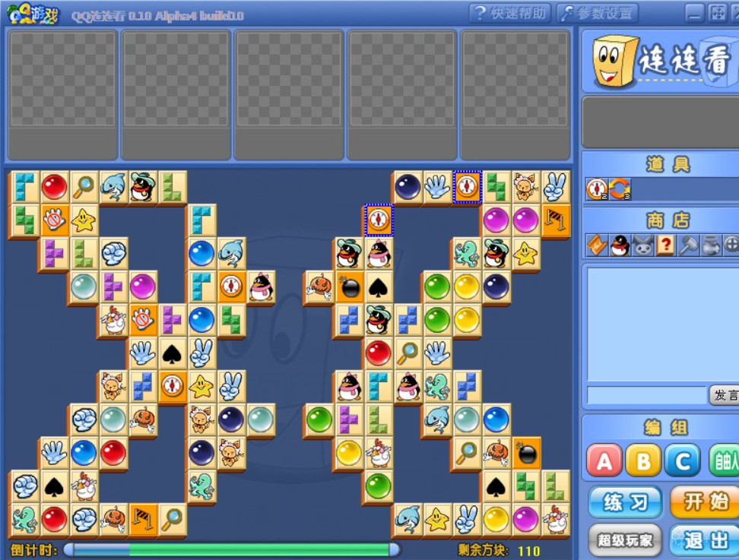Viewport: 739px width, 560px height.
Task: Send the chat message with 发言
Action: click(x=725, y=395)
